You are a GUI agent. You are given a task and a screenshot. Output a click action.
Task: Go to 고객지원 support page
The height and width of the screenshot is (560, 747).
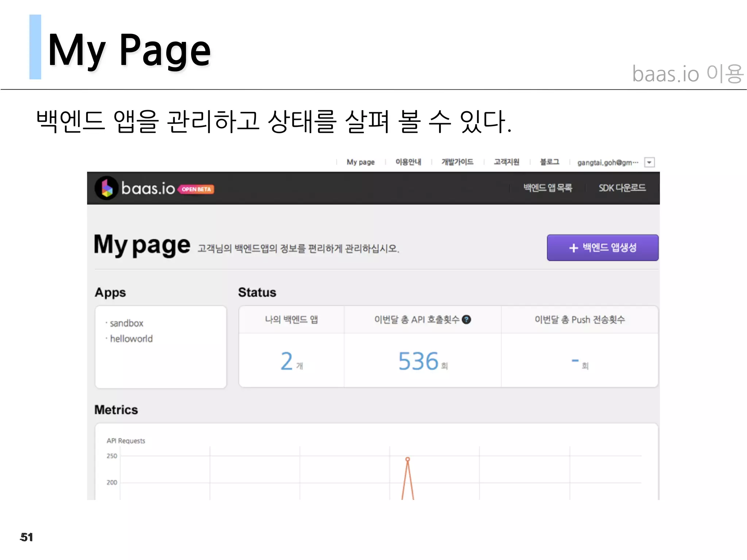click(x=506, y=162)
